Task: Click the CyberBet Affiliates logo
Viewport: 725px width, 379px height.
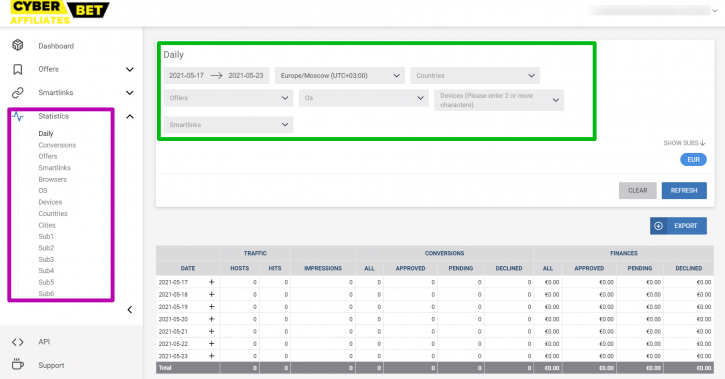Action: [59, 12]
